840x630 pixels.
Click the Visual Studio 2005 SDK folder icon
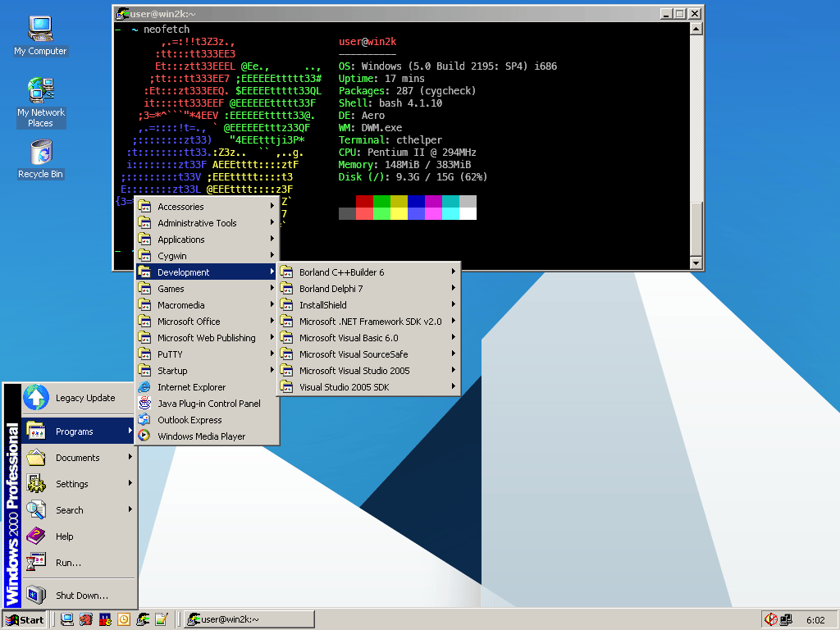pyautogui.click(x=286, y=386)
